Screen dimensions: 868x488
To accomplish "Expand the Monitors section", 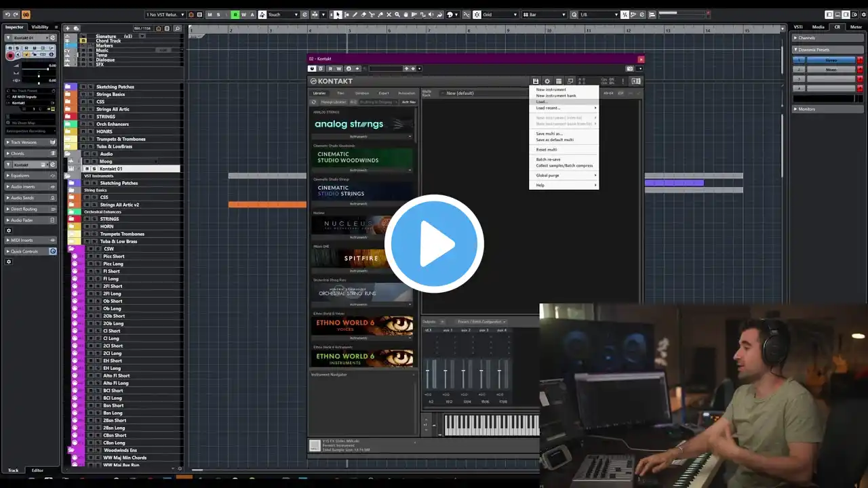I will 829,109.
